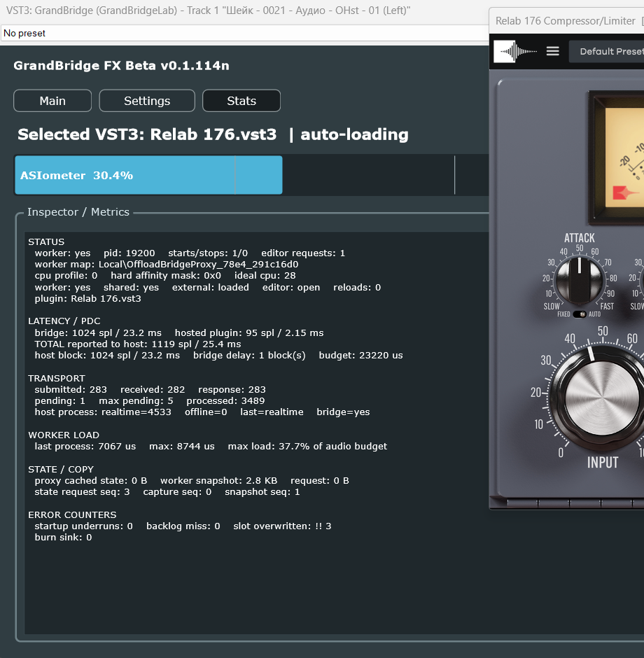Viewport: 644px width, 658px height.
Task: Click the 'hosted plugin: 95 spl / 2.15 ms' value
Action: tap(249, 332)
